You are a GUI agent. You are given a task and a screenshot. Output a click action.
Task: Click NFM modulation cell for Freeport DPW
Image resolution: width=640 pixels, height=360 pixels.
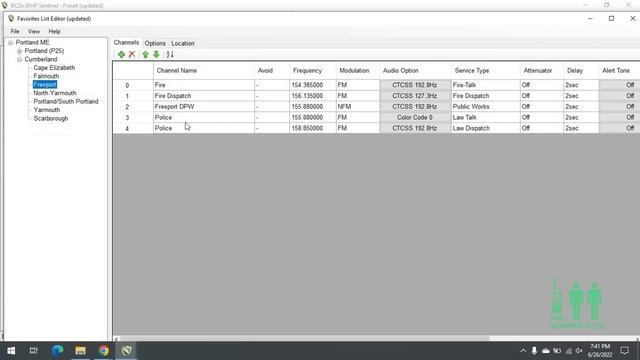click(x=358, y=107)
